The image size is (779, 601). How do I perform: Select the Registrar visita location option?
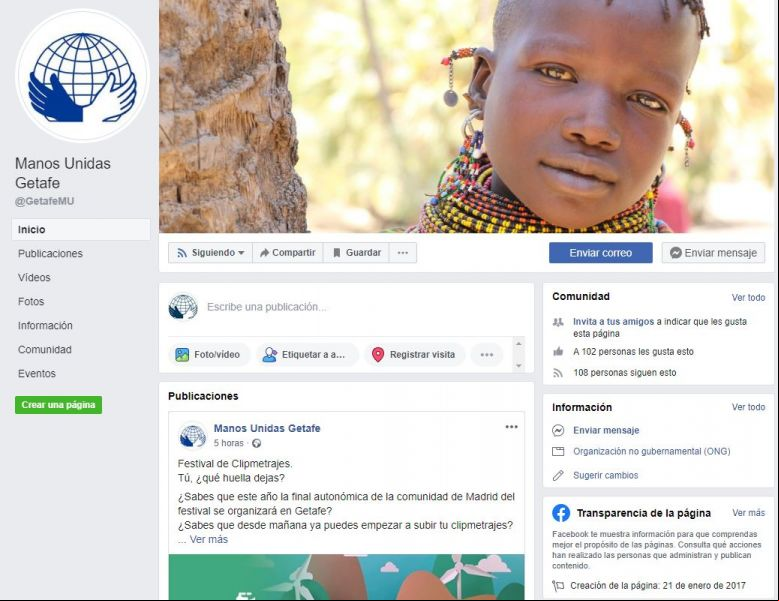click(414, 355)
